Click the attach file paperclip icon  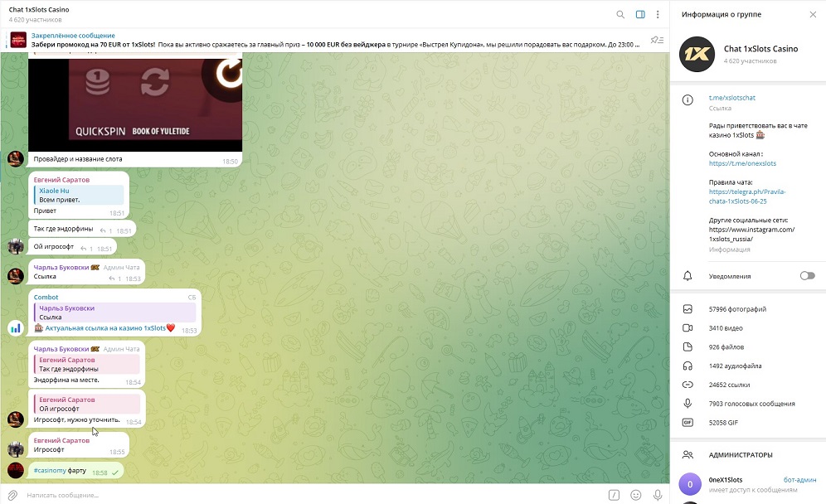[12, 495]
